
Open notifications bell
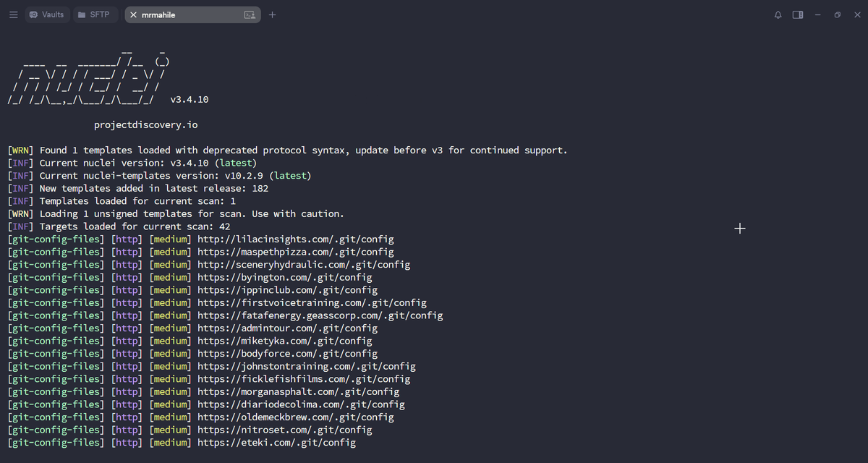point(778,14)
